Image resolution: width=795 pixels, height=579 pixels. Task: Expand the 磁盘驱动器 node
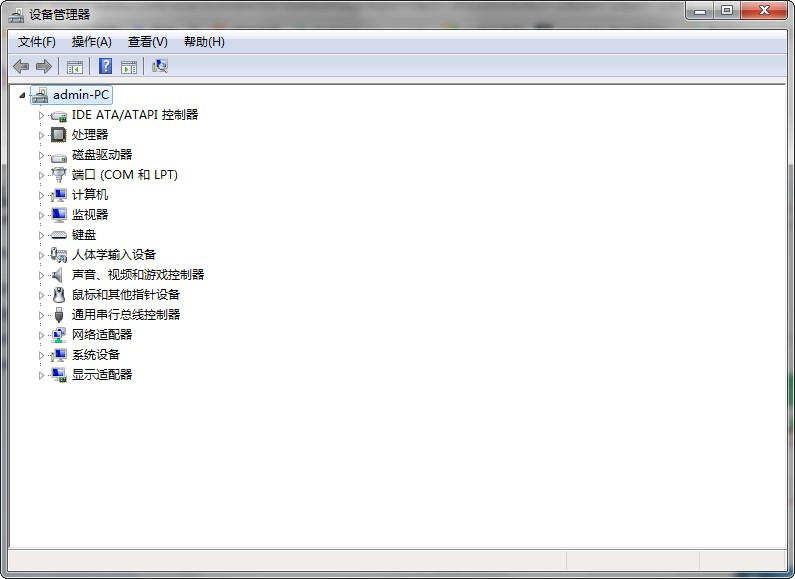[x=41, y=155]
